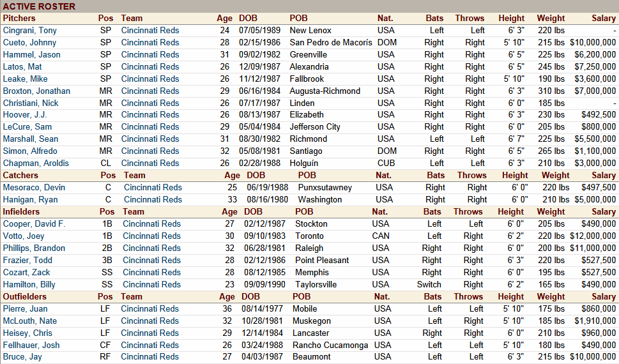Image resolution: width=619 pixels, height=364 pixels.
Task: Sort pitchers by DOB column
Action: tap(248, 19)
